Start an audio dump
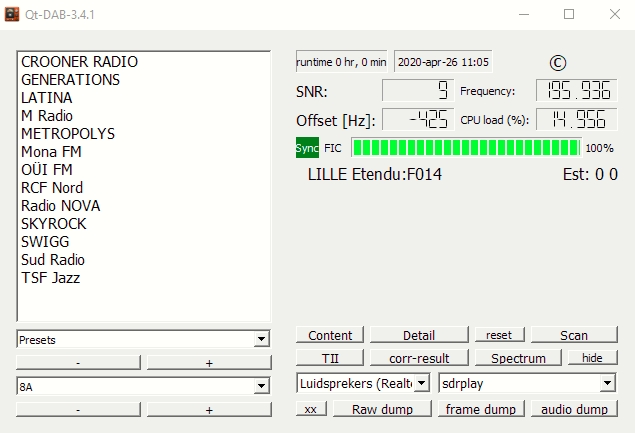The height and width of the screenshot is (433, 635). 574,409
